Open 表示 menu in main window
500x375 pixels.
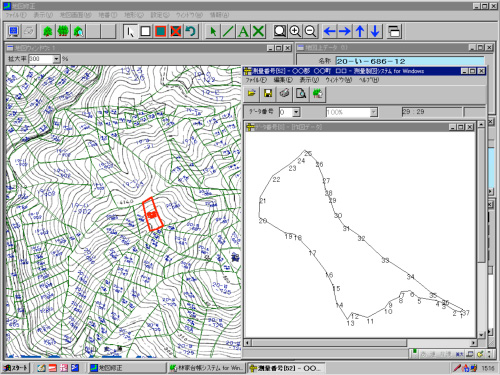[43, 15]
